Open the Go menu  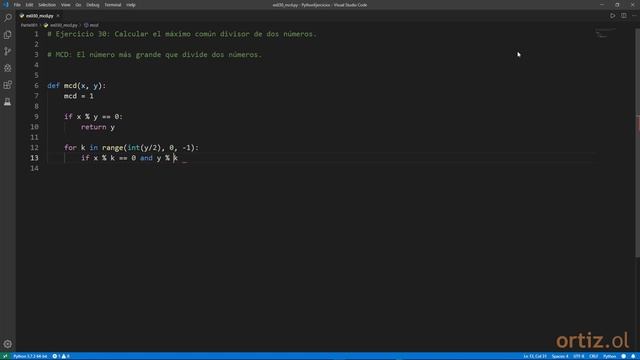click(78, 5)
